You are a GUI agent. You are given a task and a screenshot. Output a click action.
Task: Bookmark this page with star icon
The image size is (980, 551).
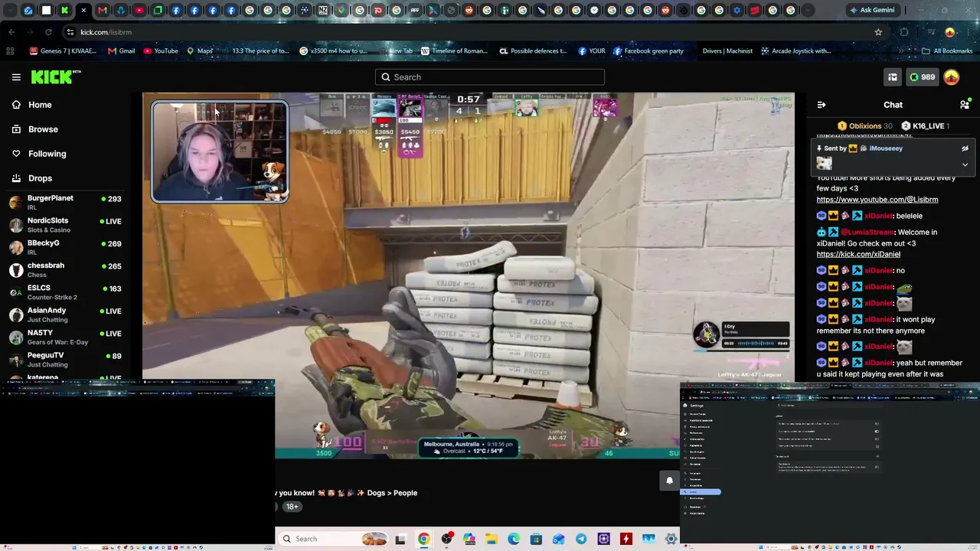tap(878, 32)
